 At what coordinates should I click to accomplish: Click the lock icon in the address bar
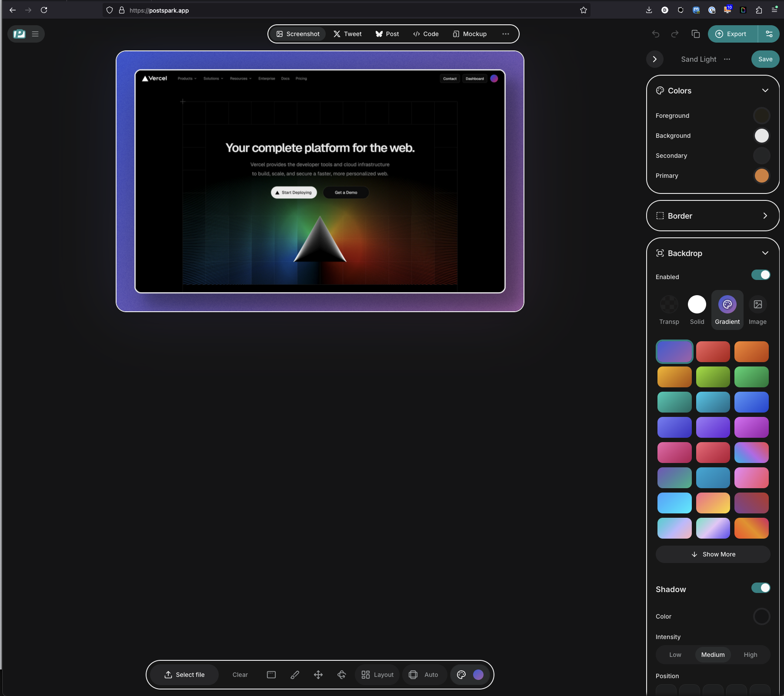(x=122, y=10)
